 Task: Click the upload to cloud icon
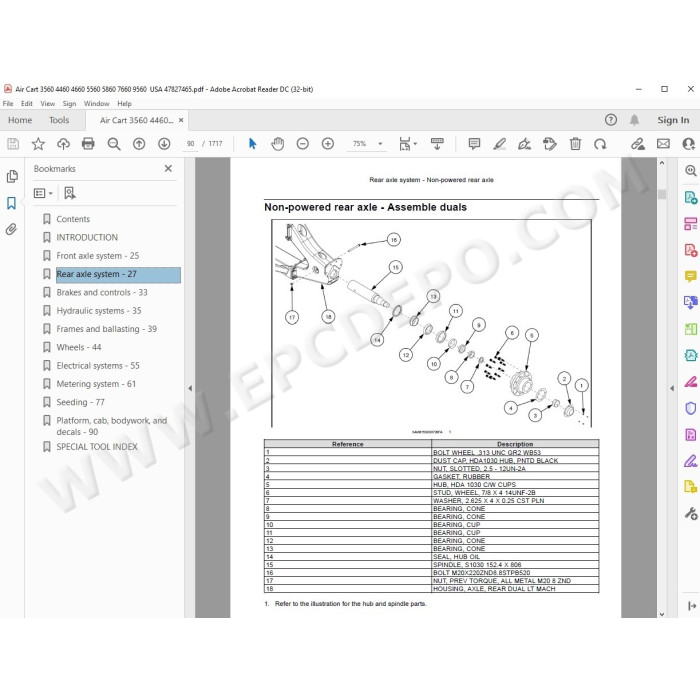click(x=63, y=144)
